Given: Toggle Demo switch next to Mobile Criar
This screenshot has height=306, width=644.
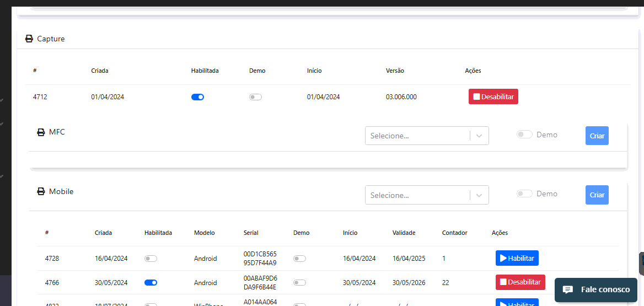Looking at the screenshot, I should click(524, 194).
